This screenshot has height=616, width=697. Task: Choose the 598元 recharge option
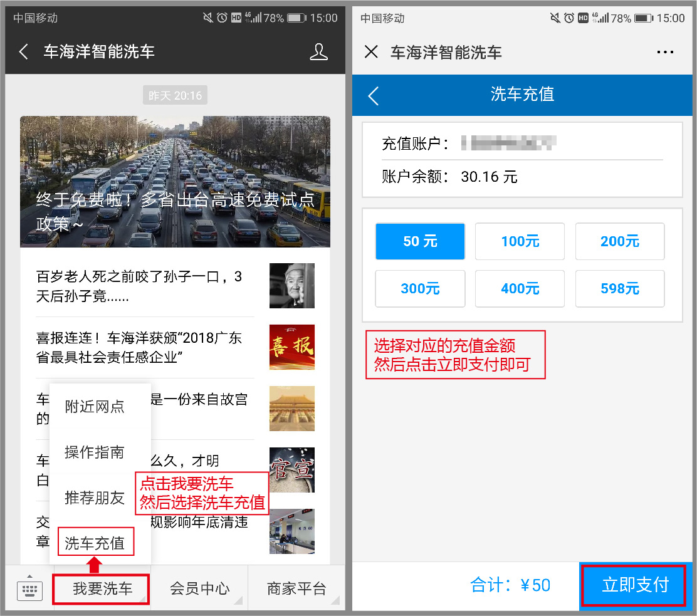619,289
